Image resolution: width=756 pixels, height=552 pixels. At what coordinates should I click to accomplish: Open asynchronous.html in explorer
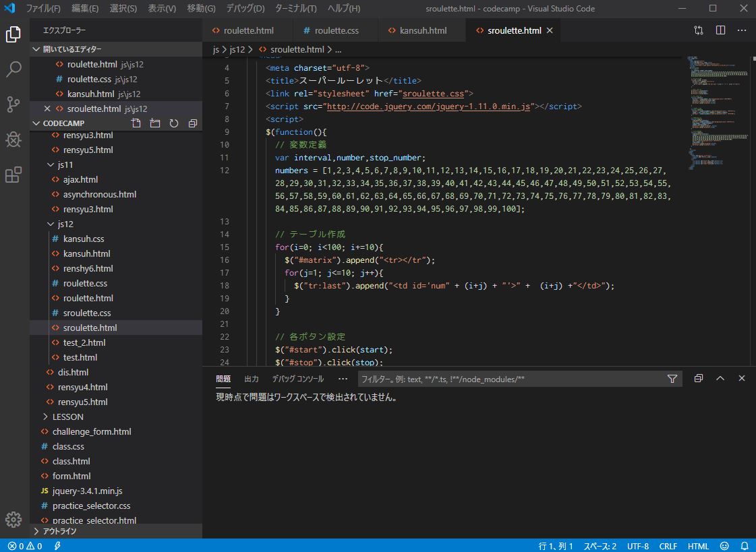tap(99, 195)
